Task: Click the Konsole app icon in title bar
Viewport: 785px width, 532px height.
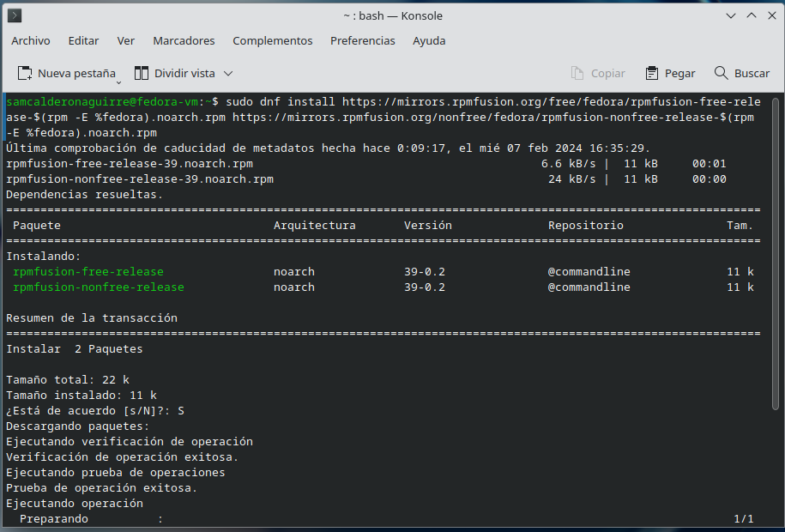Action: [x=14, y=15]
